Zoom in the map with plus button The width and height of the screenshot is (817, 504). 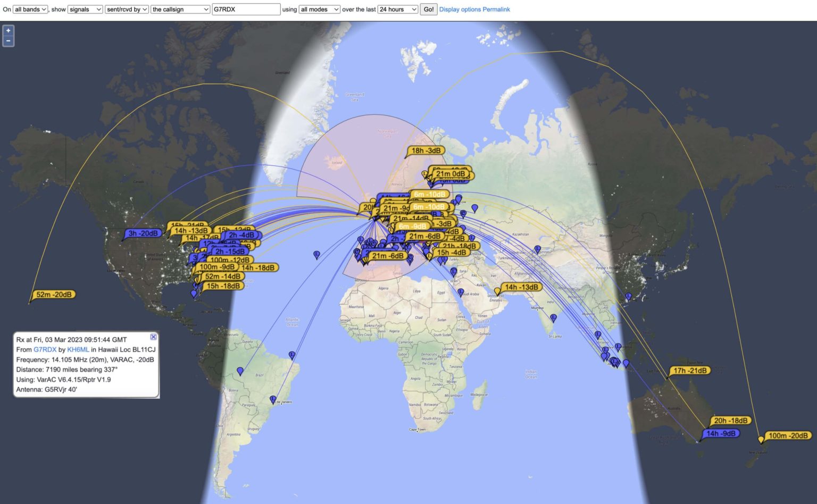click(x=8, y=31)
